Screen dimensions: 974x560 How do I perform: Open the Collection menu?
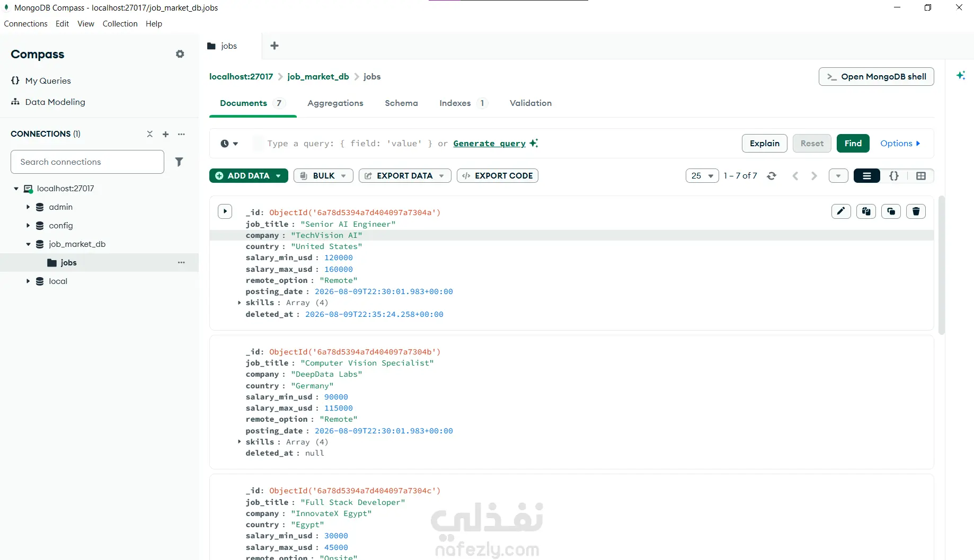coord(120,24)
